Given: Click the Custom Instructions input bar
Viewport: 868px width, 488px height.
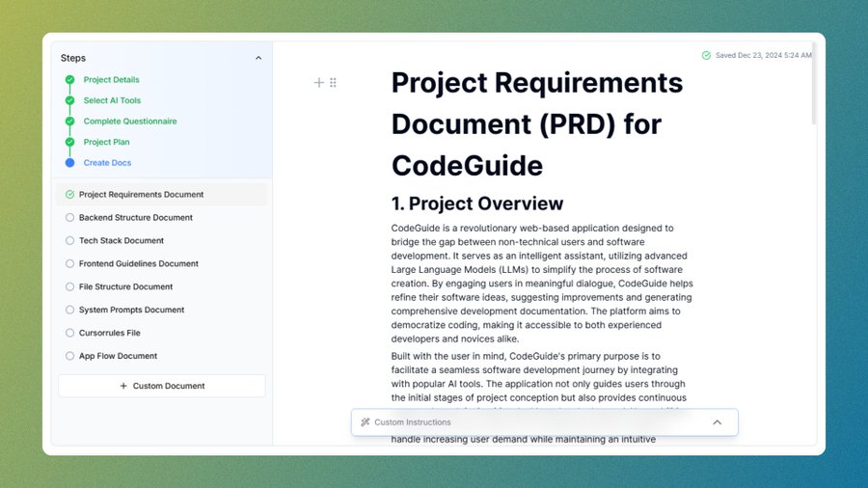Looking at the screenshot, I should (544, 422).
